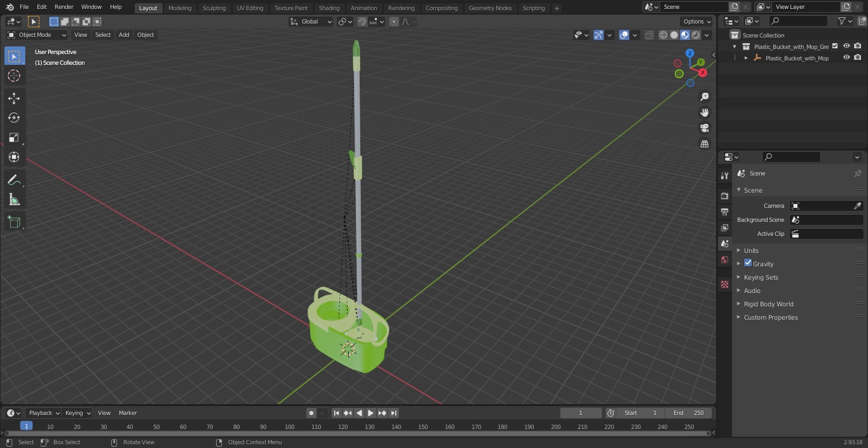Click the Zoom view magnifier icon
Screen dimensions: 868x448
coord(705,97)
